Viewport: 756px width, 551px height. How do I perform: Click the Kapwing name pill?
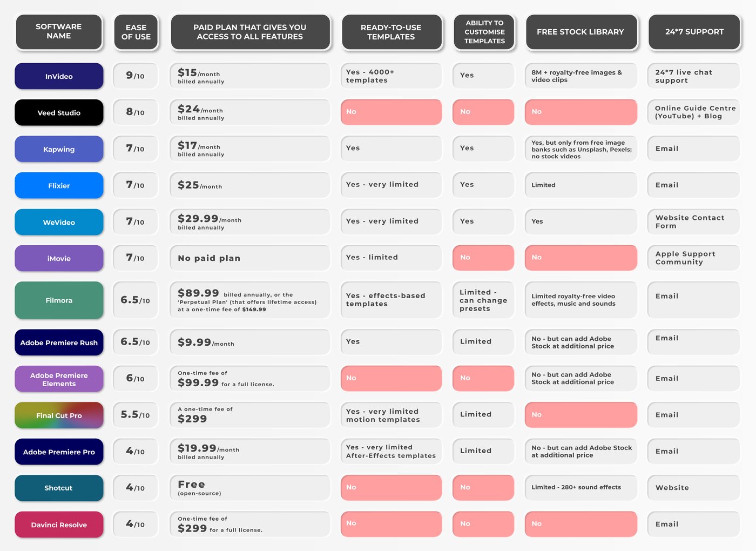click(59, 149)
